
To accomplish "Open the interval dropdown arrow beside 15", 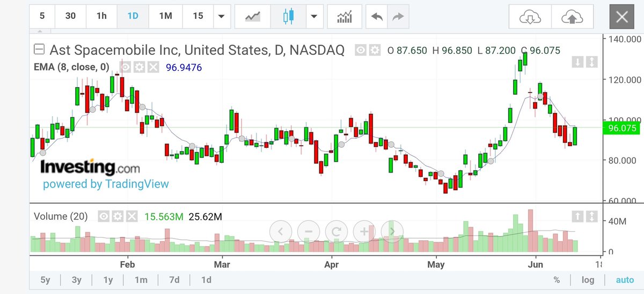I will pos(222,17).
